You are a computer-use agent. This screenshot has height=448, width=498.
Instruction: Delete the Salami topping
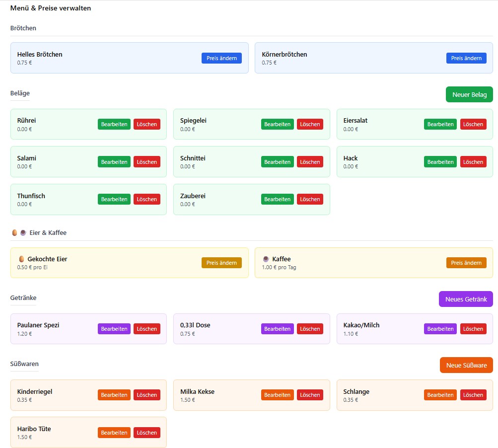tap(146, 162)
